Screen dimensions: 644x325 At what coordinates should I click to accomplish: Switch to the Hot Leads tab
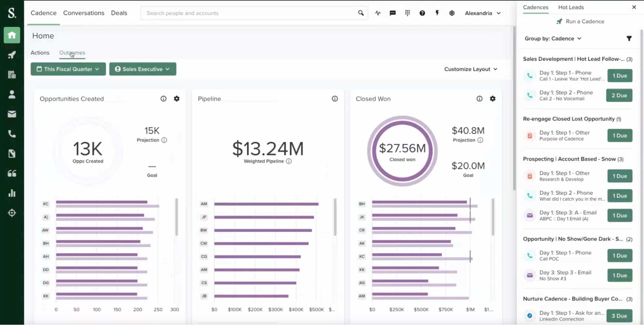click(x=571, y=7)
